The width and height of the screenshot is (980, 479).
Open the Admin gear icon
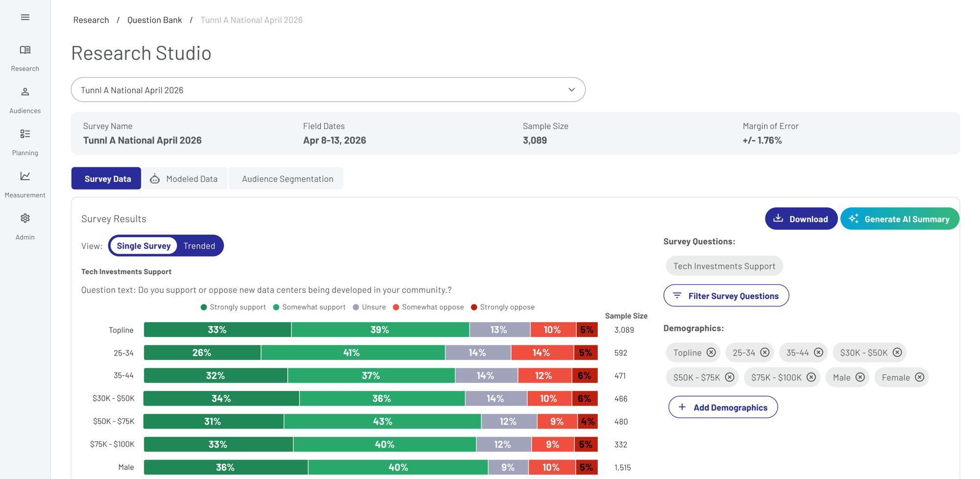pos(25,218)
